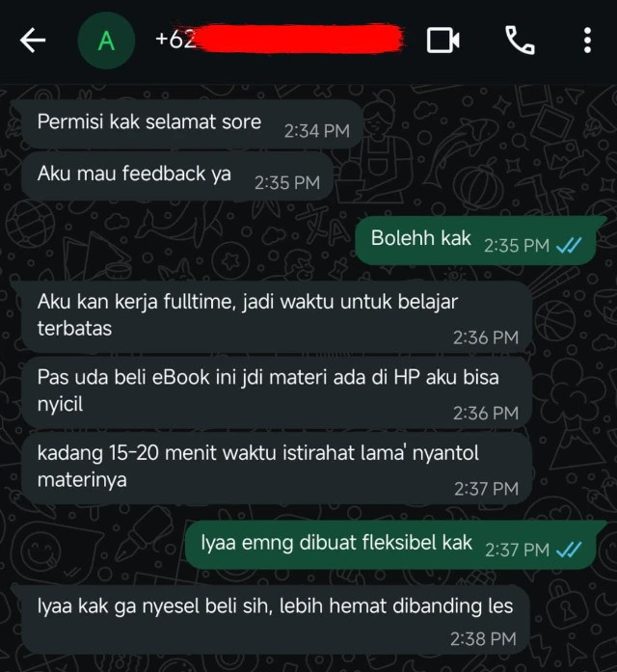Tap the "Aku mau feedback ya" message
617x672 pixels.
click(177, 176)
